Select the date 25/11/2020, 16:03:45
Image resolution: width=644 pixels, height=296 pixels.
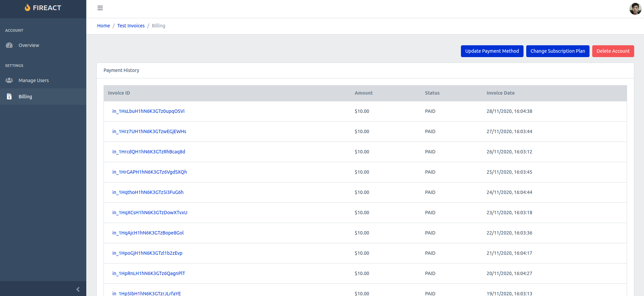tap(509, 172)
